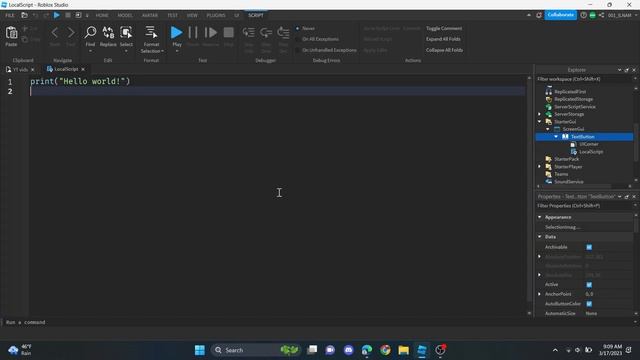Viewport: 640px width, 360px height.
Task: Select the On Unhandled Exceptions radio button
Action: point(298,50)
